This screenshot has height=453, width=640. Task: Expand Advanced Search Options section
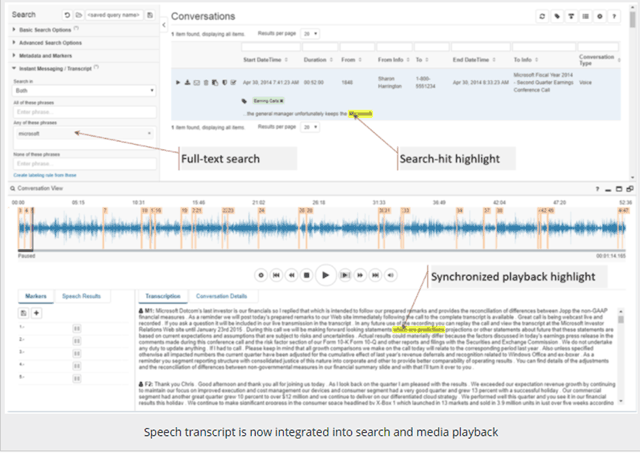coord(48,43)
